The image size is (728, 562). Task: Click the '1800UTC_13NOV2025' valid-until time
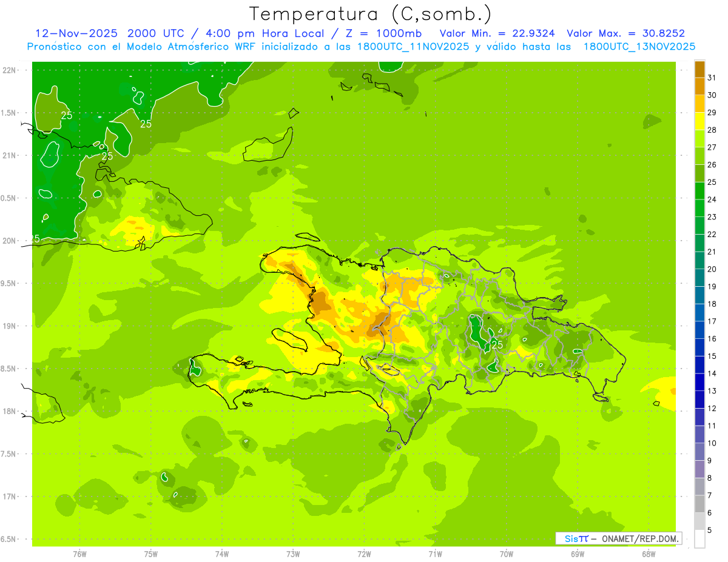[x=639, y=47]
